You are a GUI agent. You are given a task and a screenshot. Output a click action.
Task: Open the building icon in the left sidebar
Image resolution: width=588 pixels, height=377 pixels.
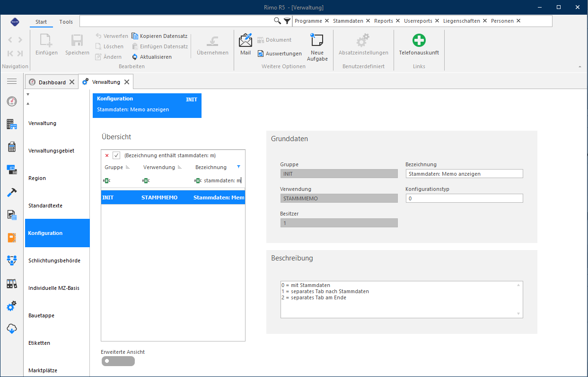[12, 124]
